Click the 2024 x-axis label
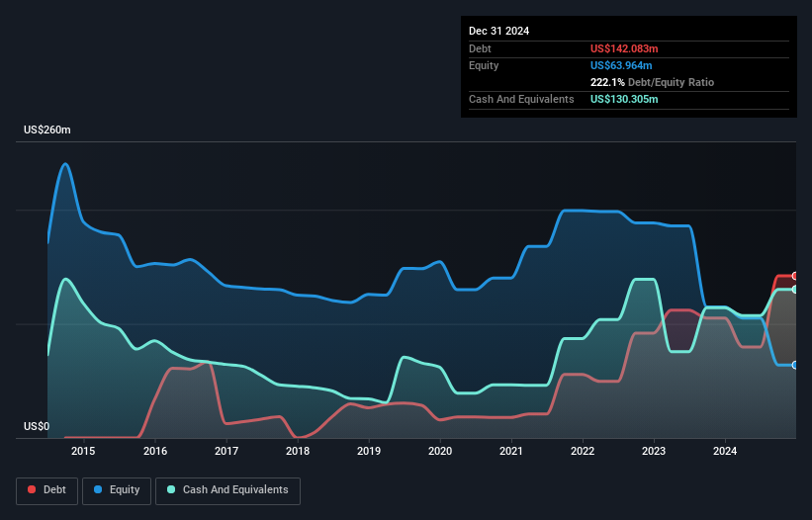812x520 pixels. tap(725, 451)
